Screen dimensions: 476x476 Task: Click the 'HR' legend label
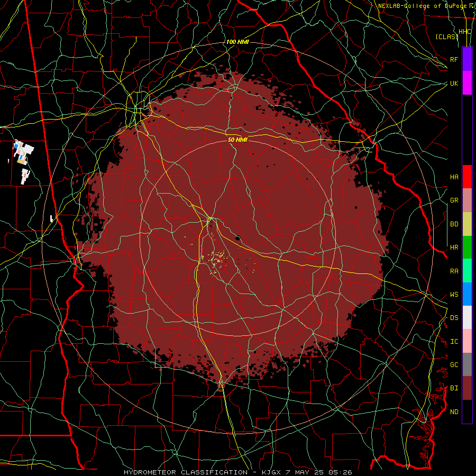454,248
